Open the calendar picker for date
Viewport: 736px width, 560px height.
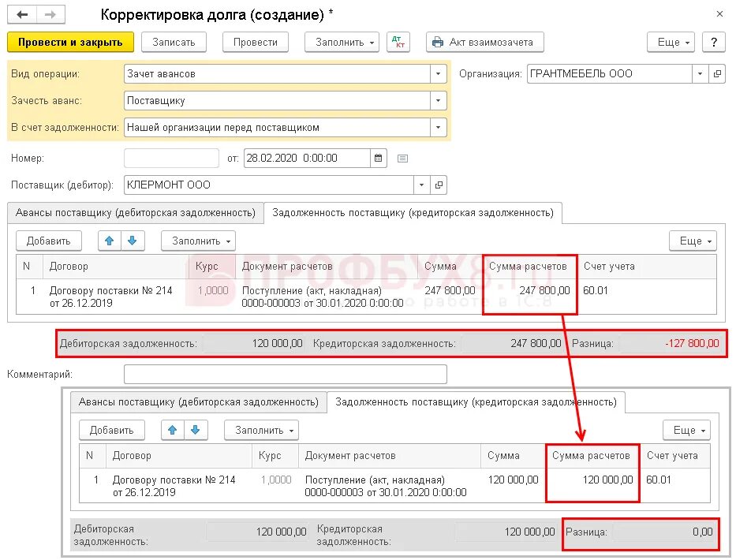[x=379, y=159]
